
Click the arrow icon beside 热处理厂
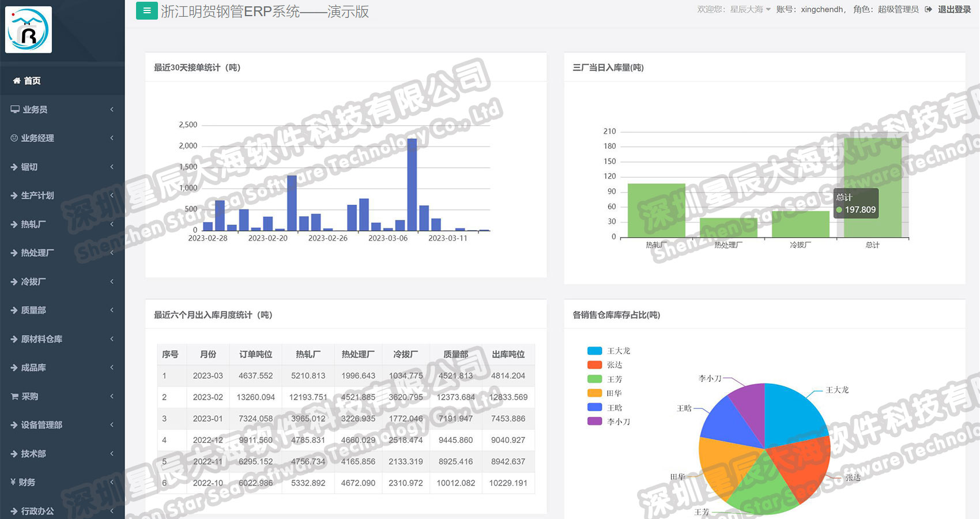coord(14,253)
